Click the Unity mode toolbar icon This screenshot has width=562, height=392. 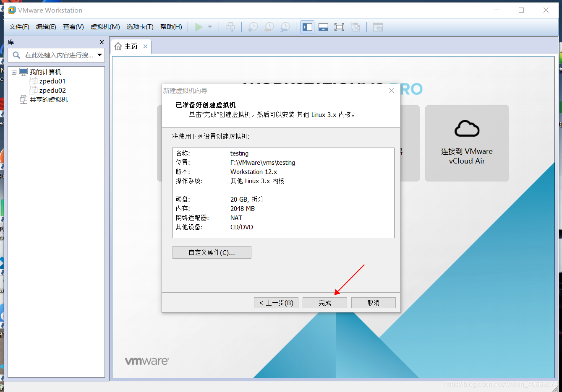[x=355, y=27]
